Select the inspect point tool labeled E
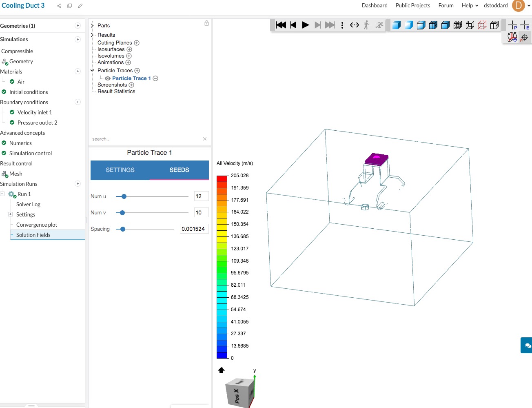This screenshot has height=408, width=532. tap(525, 25)
